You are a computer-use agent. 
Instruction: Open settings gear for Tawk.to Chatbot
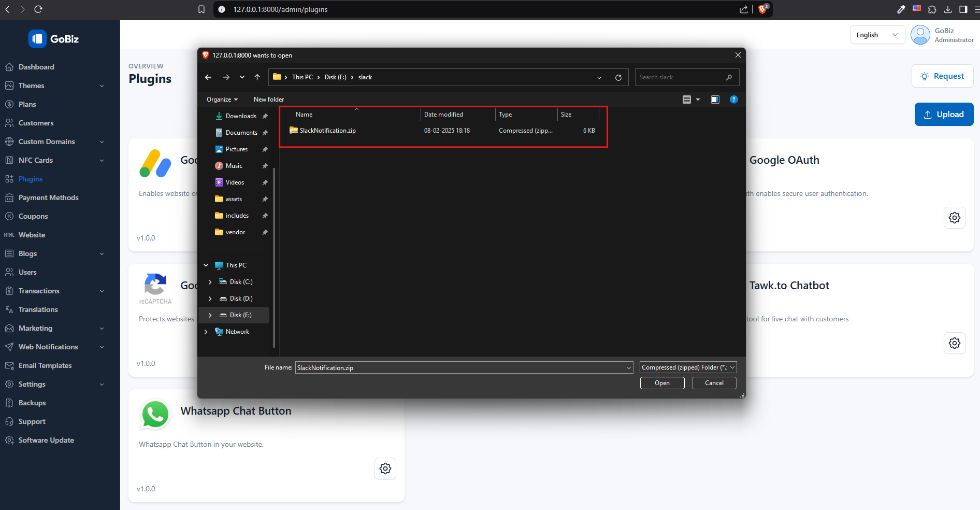pos(954,343)
